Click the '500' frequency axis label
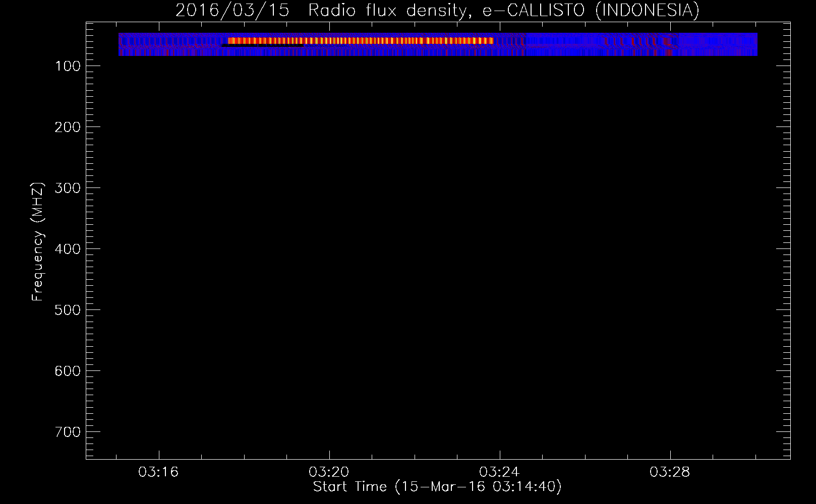This screenshot has height=504, width=816. tap(68, 310)
